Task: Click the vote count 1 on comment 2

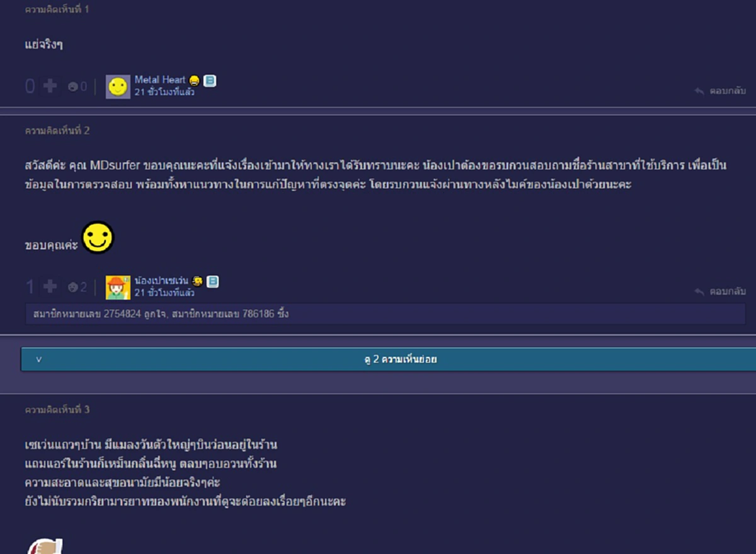Action: point(30,287)
